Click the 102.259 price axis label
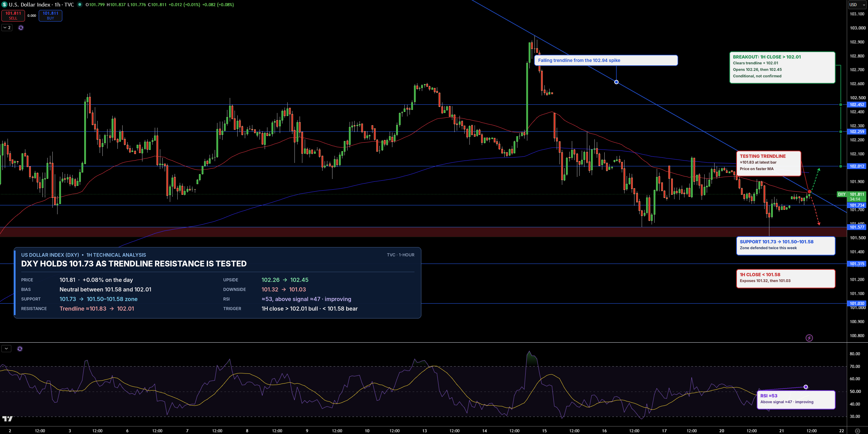Screen dimensions: 868x434 pyautogui.click(x=857, y=131)
